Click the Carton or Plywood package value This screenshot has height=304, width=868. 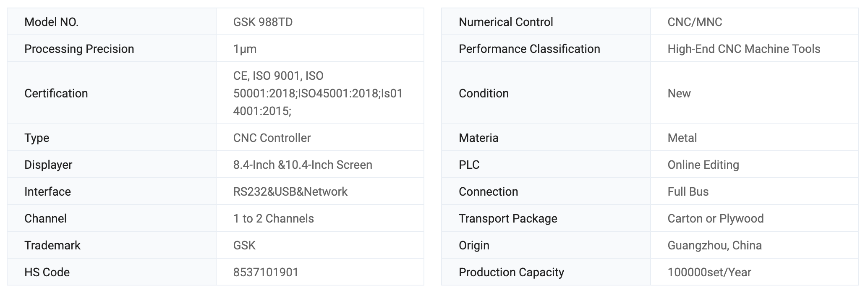[715, 218]
